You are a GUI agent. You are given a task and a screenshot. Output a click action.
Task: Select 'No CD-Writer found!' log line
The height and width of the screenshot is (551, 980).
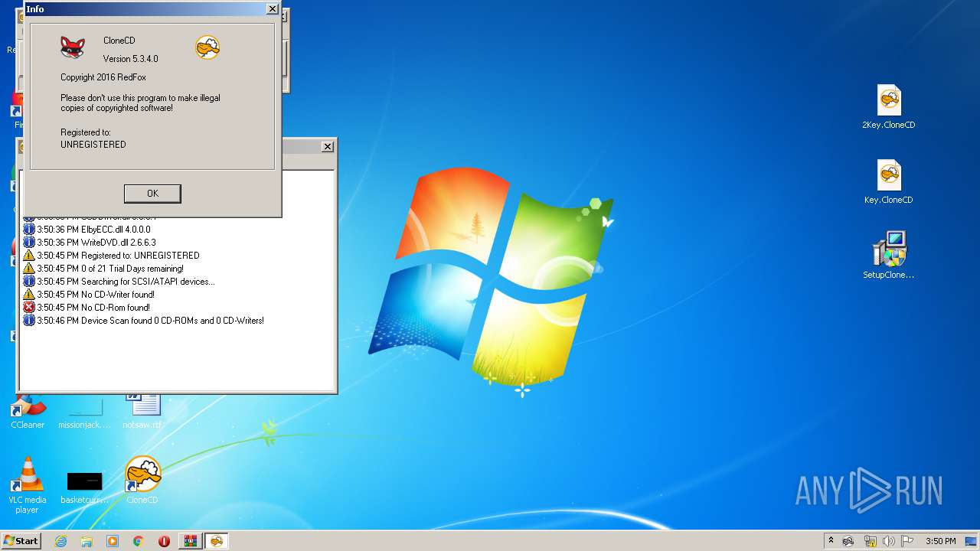(x=96, y=295)
